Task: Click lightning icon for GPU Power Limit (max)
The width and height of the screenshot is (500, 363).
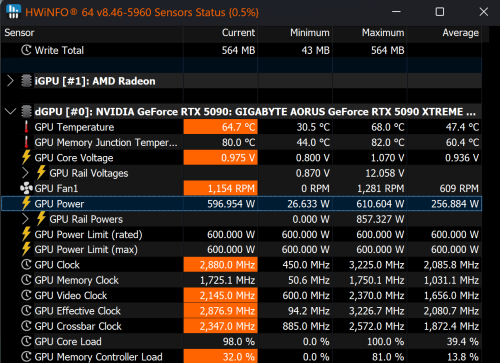Action: (26, 250)
